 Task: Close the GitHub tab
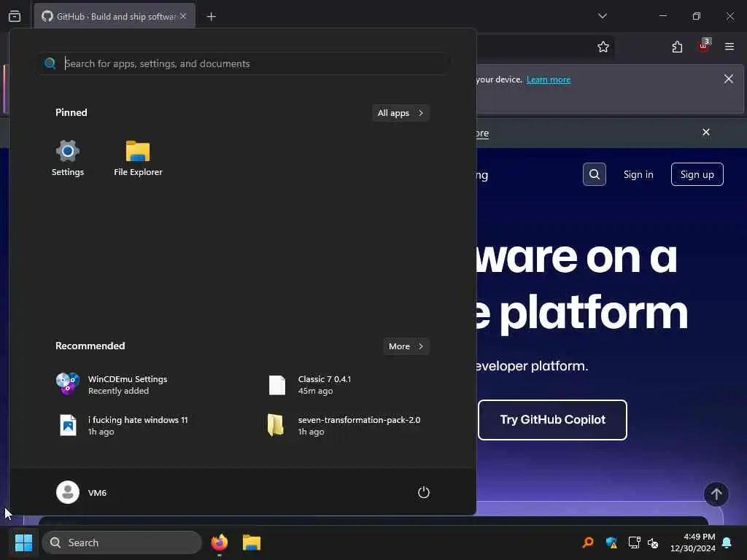[183, 16]
